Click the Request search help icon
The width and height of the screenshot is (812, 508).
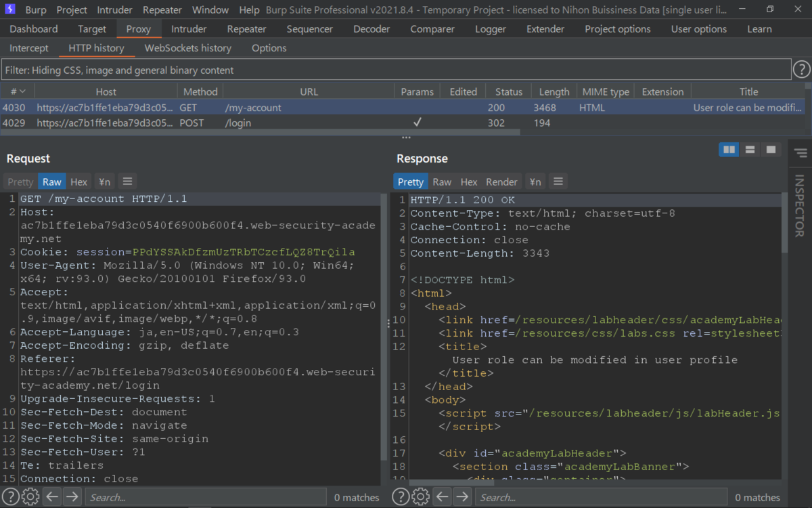point(10,496)
